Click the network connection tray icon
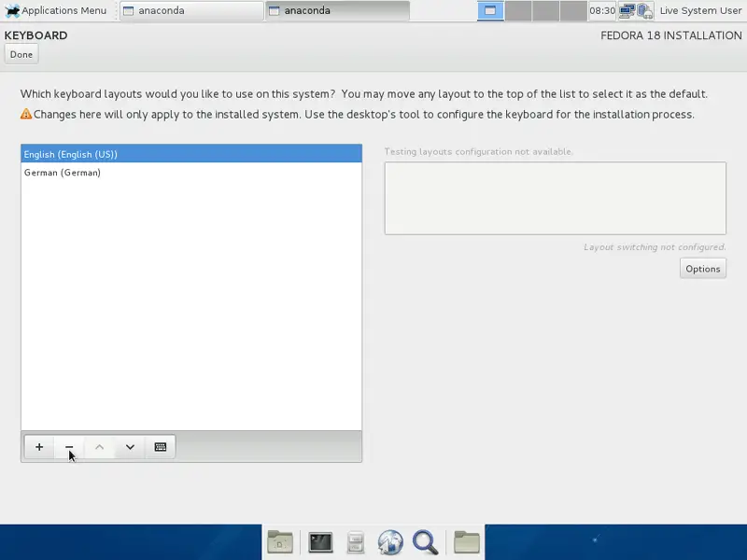The image size is (747, 560). [x=627, y=11]
